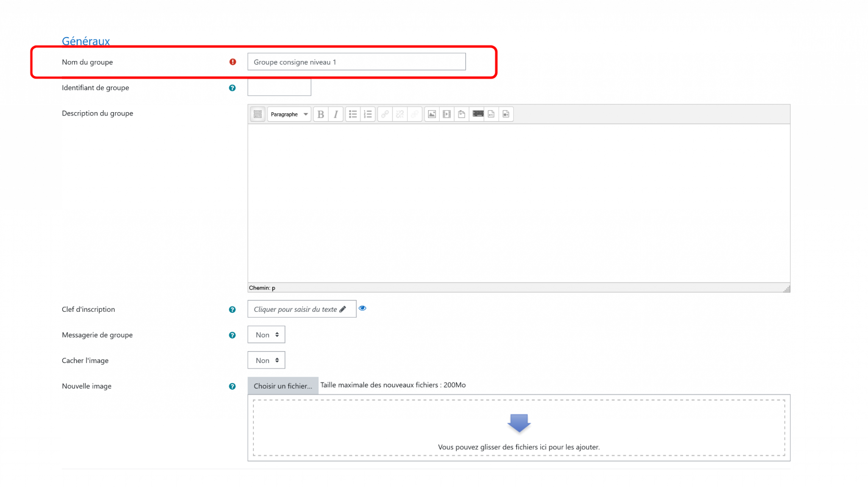Image resolution: width=868 pixels, height=488 pixels.
Task: Click 'Cliquer pour saisir du texte' field
Action: tap(302, 309)
